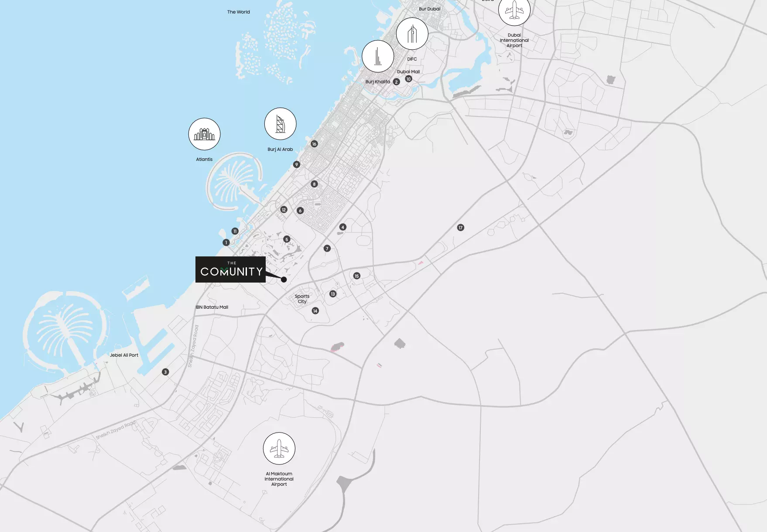Screen dimensions: 767x532
Task: Click the IBN Batatu Mall label
Action: [212, 307]
